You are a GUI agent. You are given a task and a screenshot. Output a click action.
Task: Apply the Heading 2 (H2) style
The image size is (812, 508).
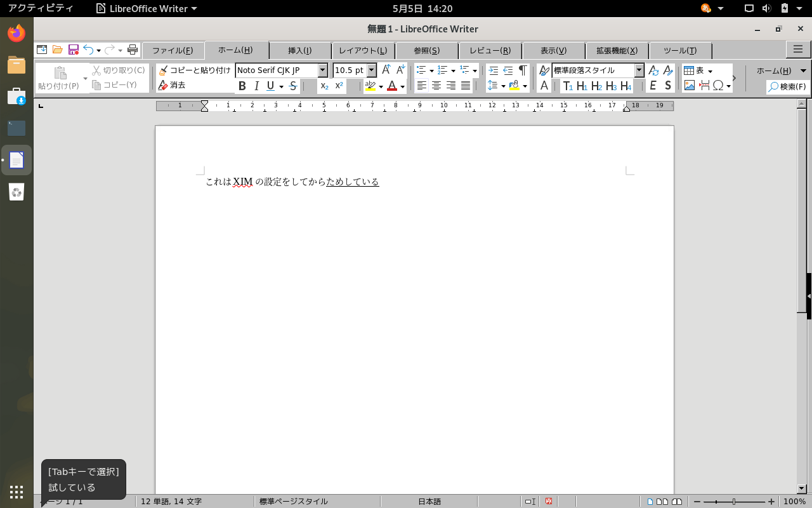(596, 86)
